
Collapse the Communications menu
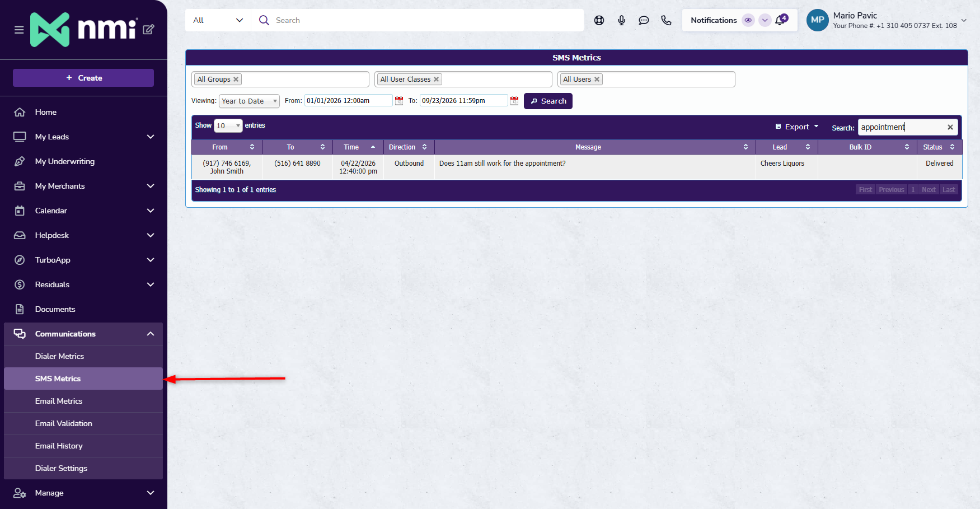point(83,334)
